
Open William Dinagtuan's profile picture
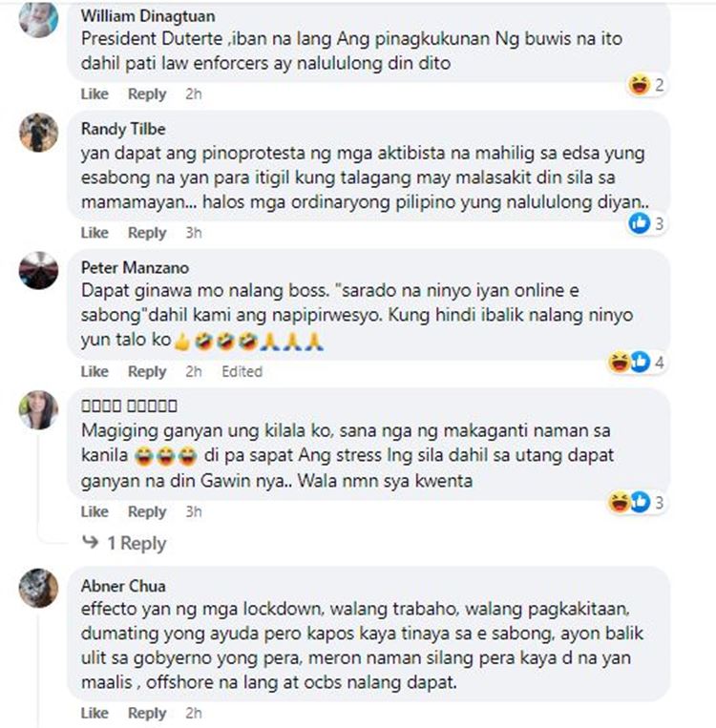38,18
